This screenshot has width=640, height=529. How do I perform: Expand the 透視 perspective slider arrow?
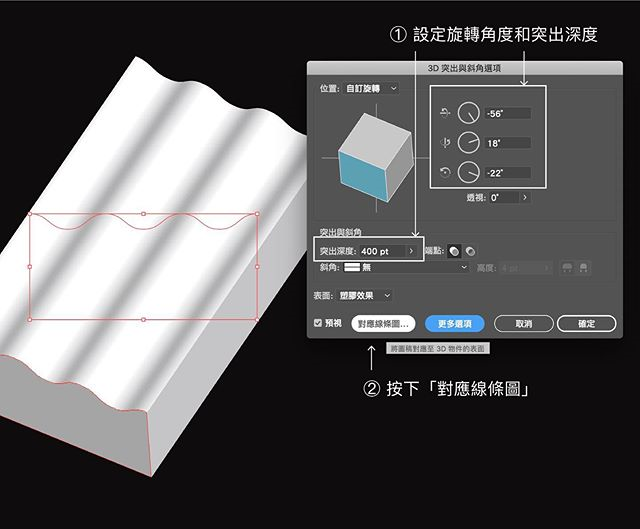(x=525, y=198)
